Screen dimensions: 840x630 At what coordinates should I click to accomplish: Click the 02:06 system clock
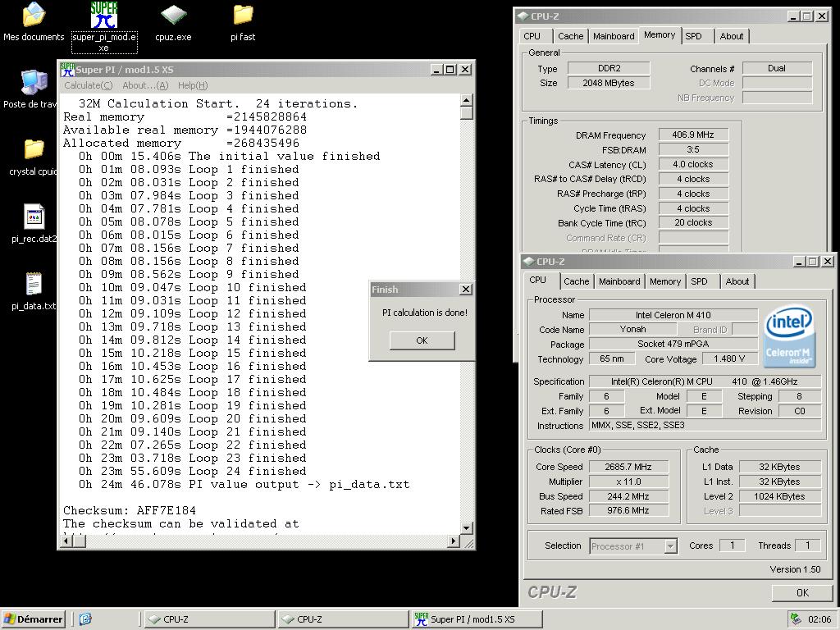[819, 619]
